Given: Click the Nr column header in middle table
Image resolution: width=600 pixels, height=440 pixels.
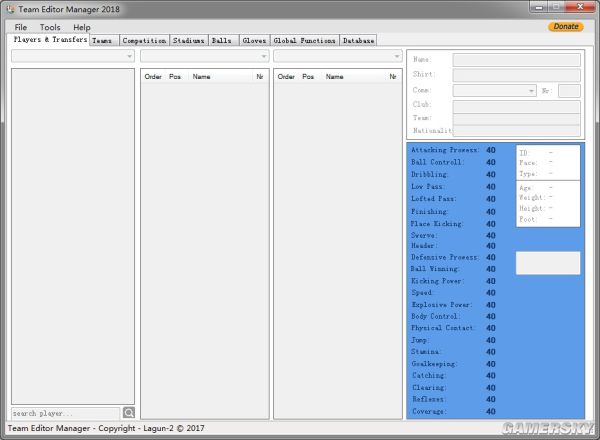Looking at the screenshot, I should click(260, 77).
